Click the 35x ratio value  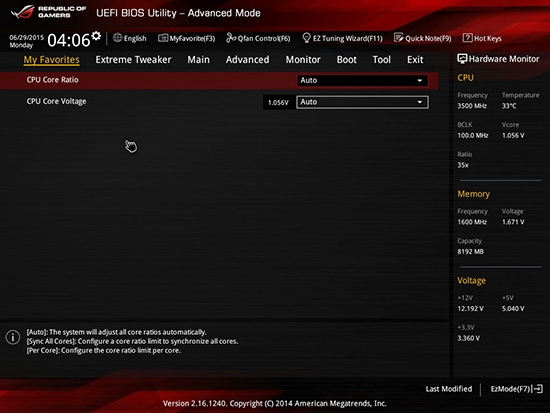pyautogui.click(x=463, y=165)
